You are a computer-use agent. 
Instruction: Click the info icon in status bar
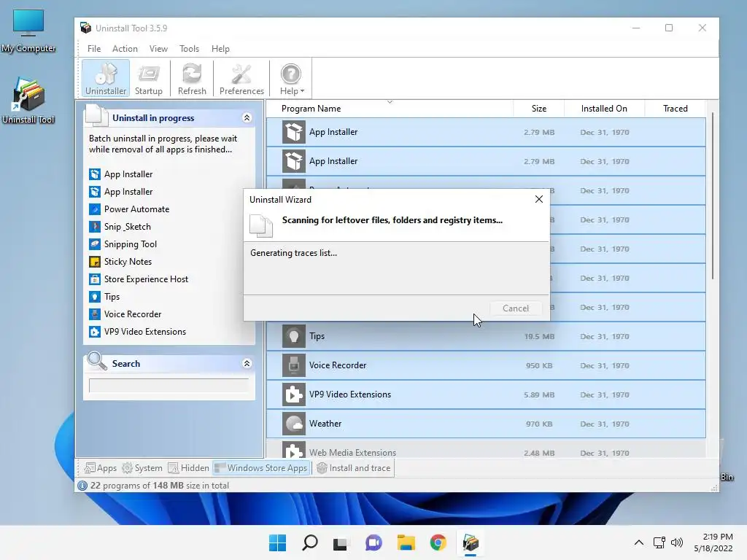(82, 485)
